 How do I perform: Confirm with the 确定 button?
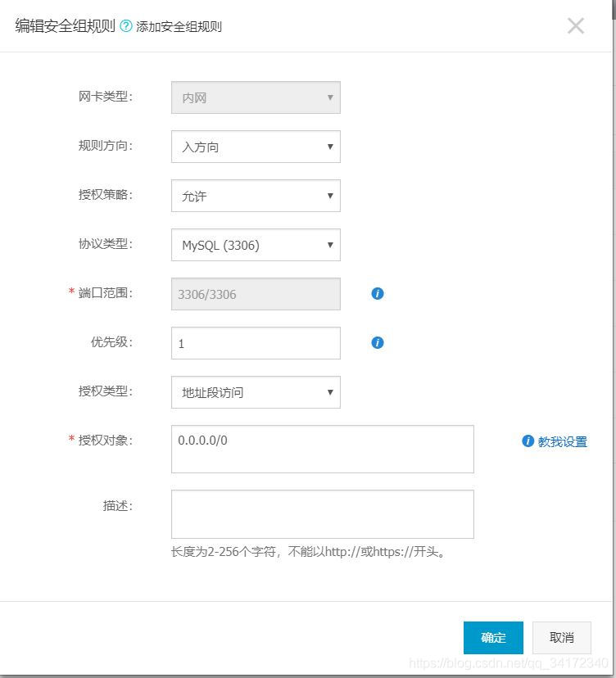pos(493,638)
